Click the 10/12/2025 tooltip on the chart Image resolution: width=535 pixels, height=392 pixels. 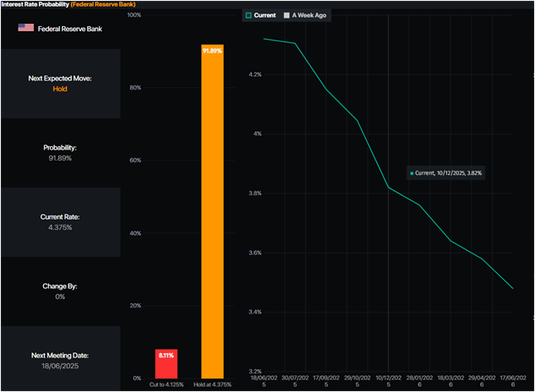point(446,172)
